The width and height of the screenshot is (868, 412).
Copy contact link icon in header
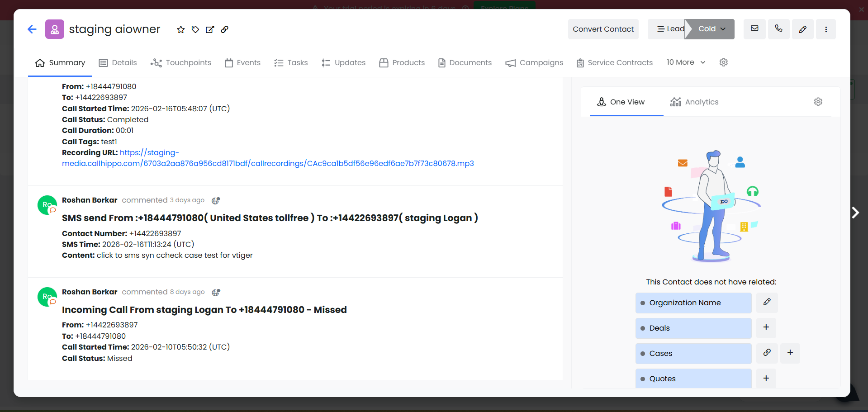click(x=224, y=29)
